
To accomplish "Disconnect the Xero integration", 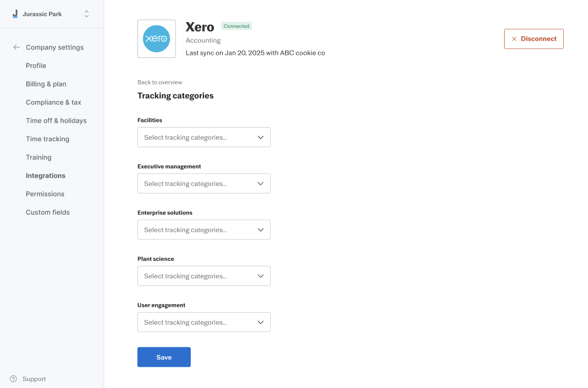I will click(534, 38).
